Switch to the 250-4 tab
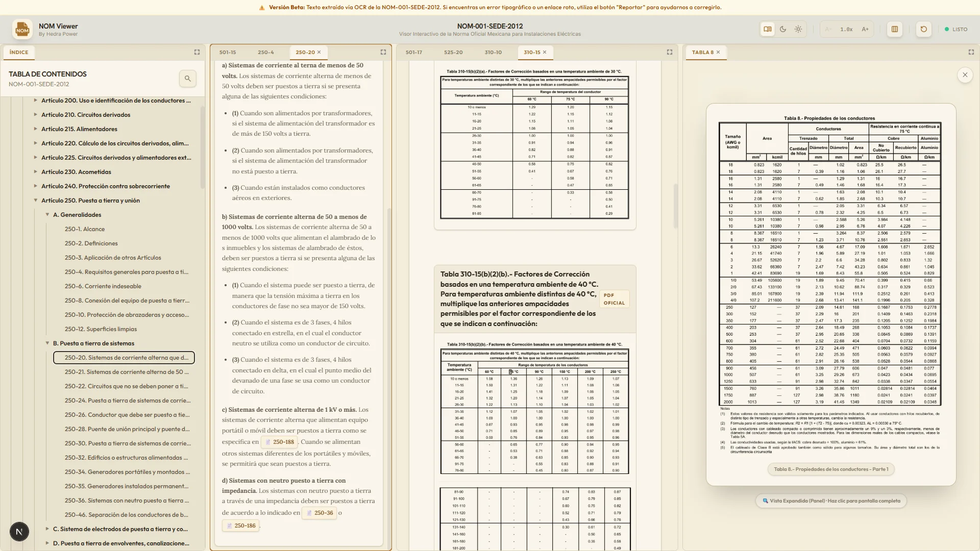The image size is (980, 551). (x=265, y=52)
